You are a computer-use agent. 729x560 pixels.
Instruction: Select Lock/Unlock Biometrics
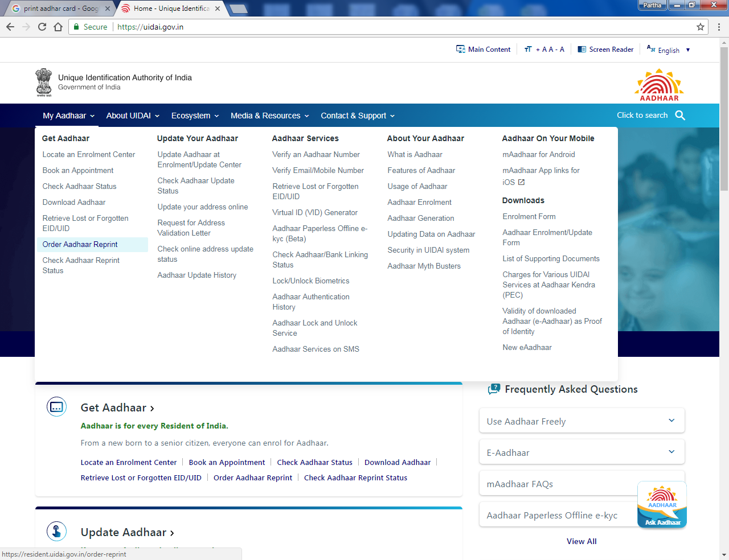311,281
